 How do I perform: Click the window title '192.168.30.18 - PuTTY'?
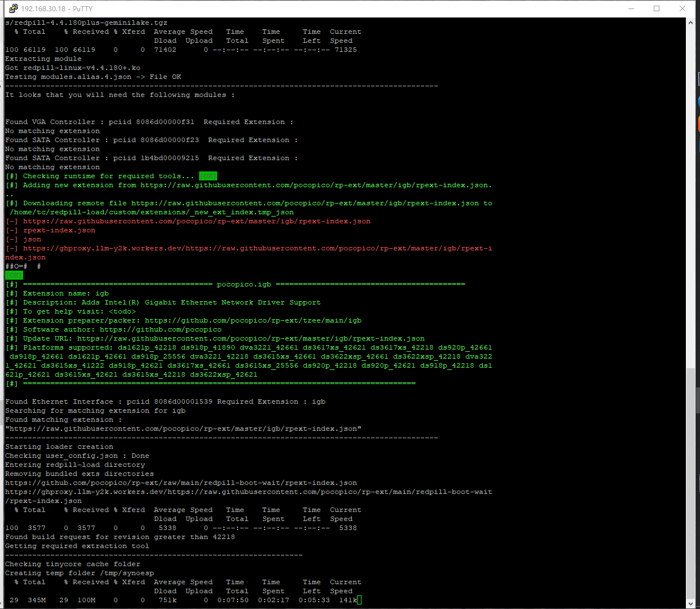[x=56, y=9]
